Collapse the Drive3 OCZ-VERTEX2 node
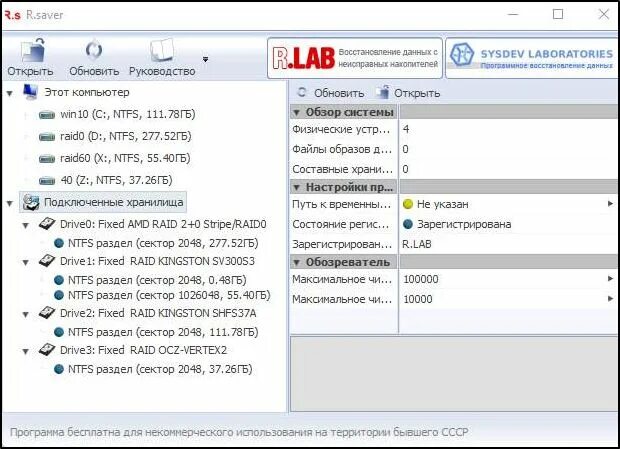 [26, 351]
